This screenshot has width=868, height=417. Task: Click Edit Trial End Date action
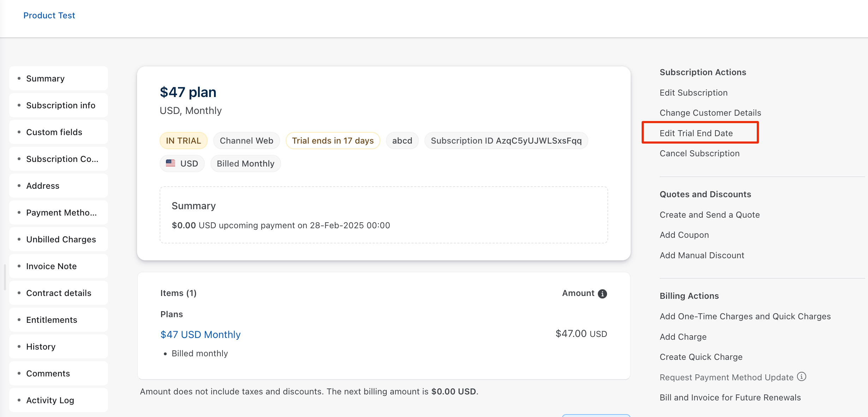(696, 133)
